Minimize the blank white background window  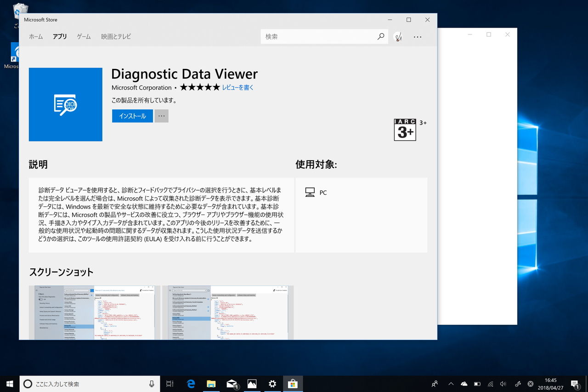pyautogui.click(x=470, y=34)
